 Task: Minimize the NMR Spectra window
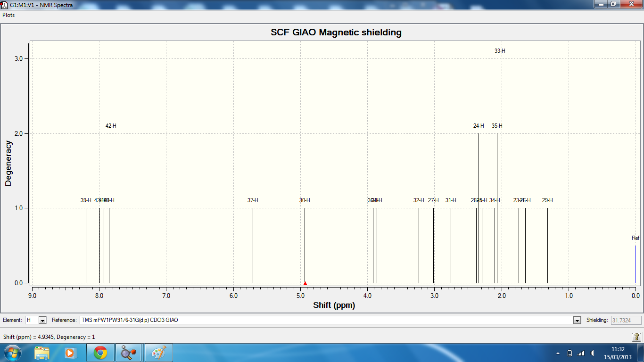pyautogui.click(x=601, y=4)
